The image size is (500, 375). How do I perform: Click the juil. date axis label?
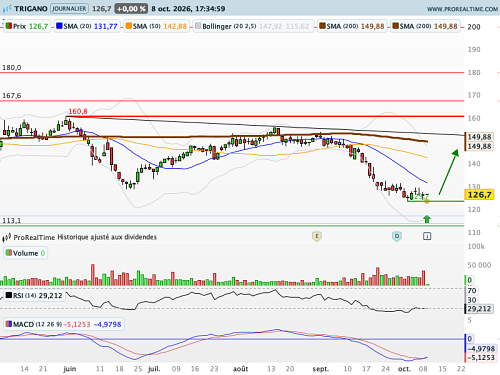coord(154,369)
